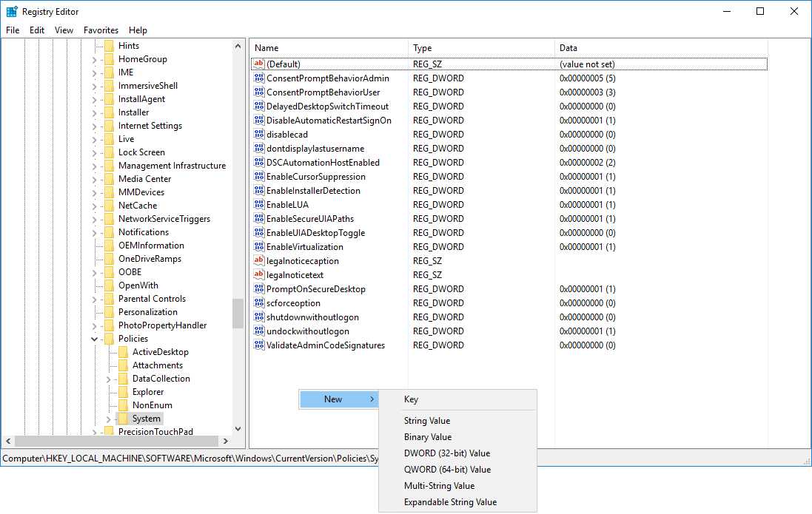
Task: Pick Binary Value from the submenu
Action: [x=457, y=437]
